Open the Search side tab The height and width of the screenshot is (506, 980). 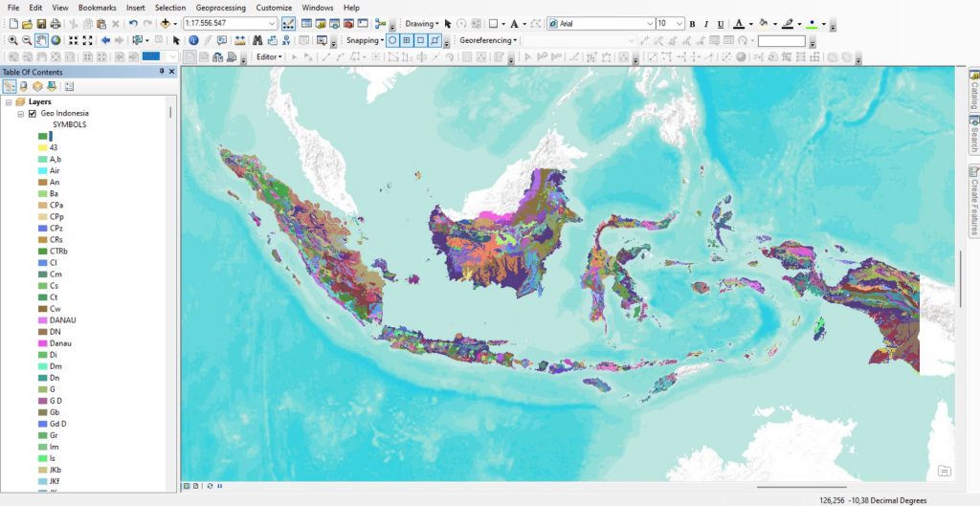[973, 134]
